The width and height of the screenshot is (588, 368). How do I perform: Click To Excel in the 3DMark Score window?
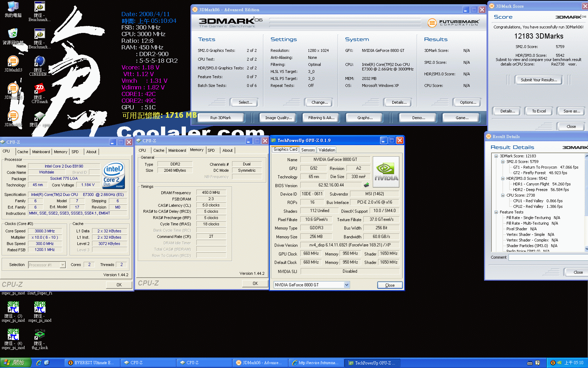click(x=539, y=111)
